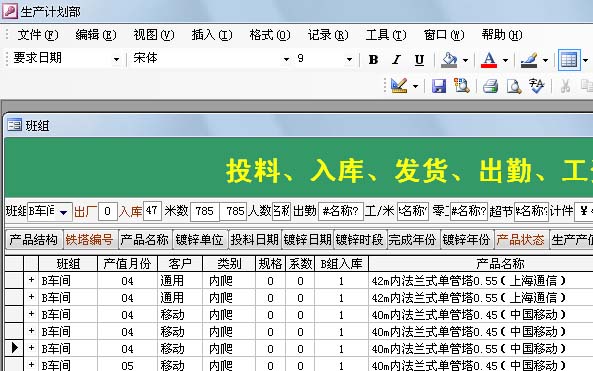The width and height of the screenshot is (593, 371).
Task: Open the 插入(I) menu
Action: pyautogui.click(x=211, y=35)
